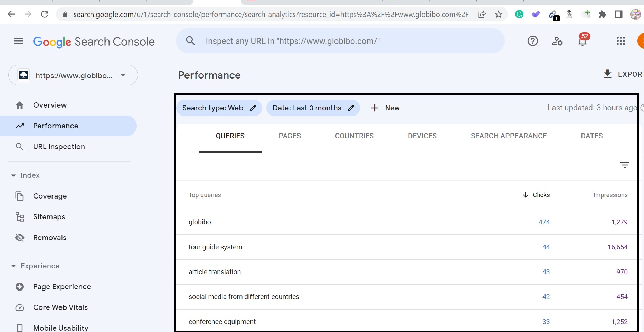Reload the page with the refresh icon
Viewport: 644px width, 332px height.
[x=45, y=14]
